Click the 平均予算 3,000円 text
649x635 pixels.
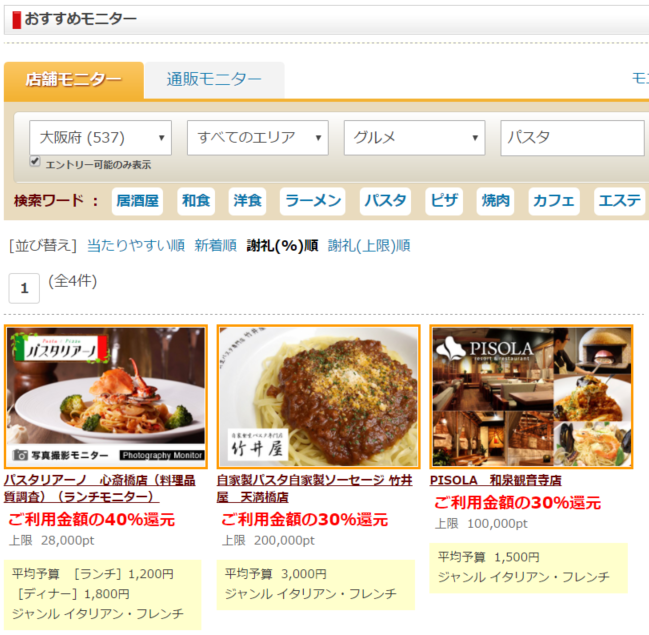[x=276, y=574]
